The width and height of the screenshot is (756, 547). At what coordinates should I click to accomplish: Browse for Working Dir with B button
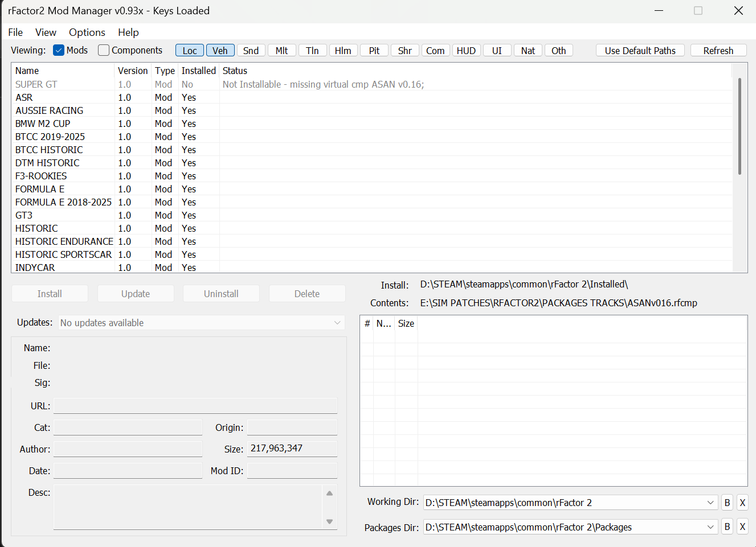click(727, 503)
